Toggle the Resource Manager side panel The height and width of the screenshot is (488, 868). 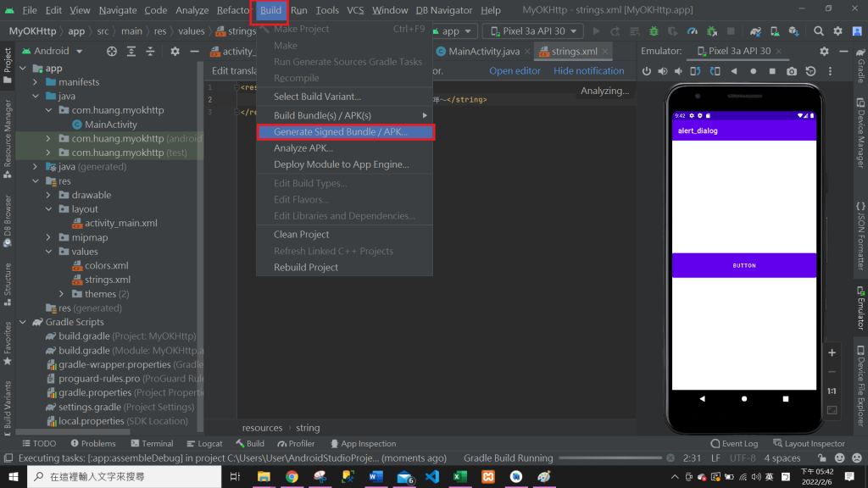(7, 139)
